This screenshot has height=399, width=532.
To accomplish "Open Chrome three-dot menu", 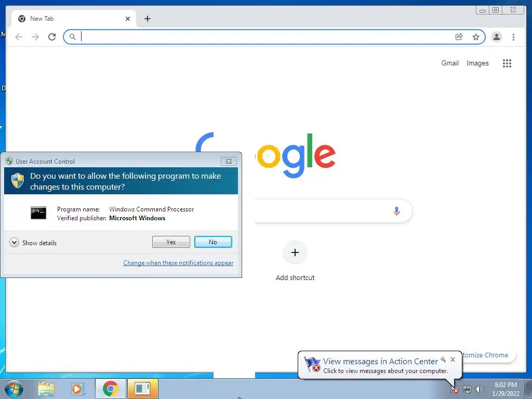I will [x=513, y=37].
